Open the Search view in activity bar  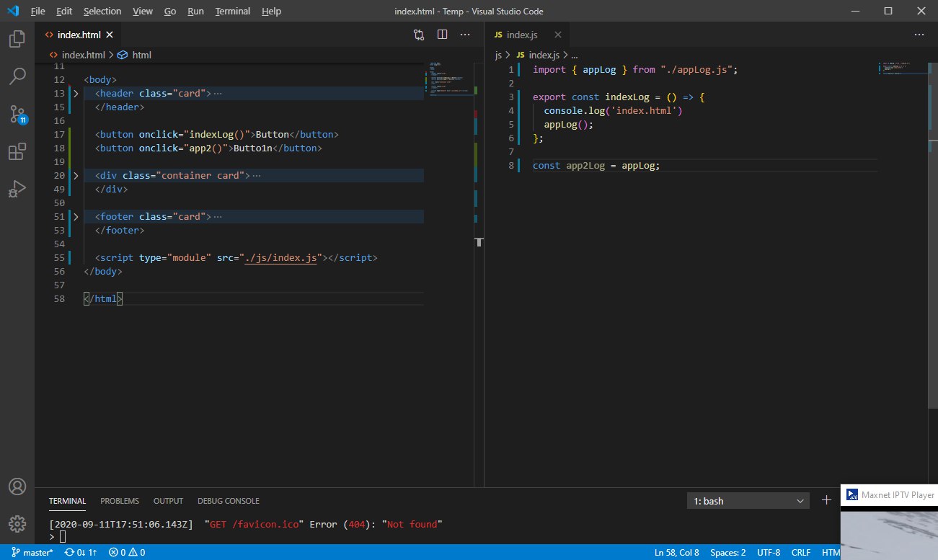(x=17, y=76)
